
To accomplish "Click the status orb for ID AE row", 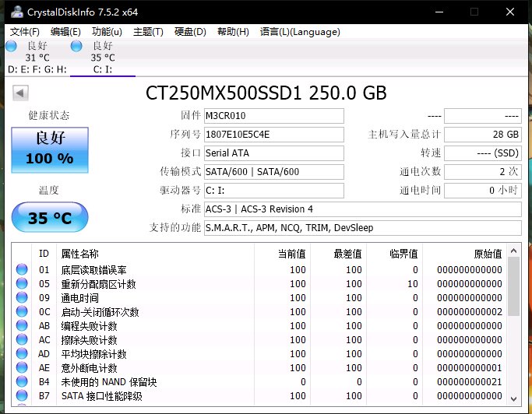I will [x=22, y=367].
